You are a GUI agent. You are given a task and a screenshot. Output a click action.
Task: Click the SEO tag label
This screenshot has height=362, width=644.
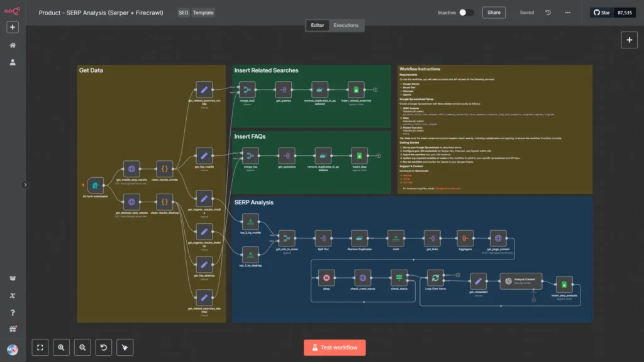[183, 13]
